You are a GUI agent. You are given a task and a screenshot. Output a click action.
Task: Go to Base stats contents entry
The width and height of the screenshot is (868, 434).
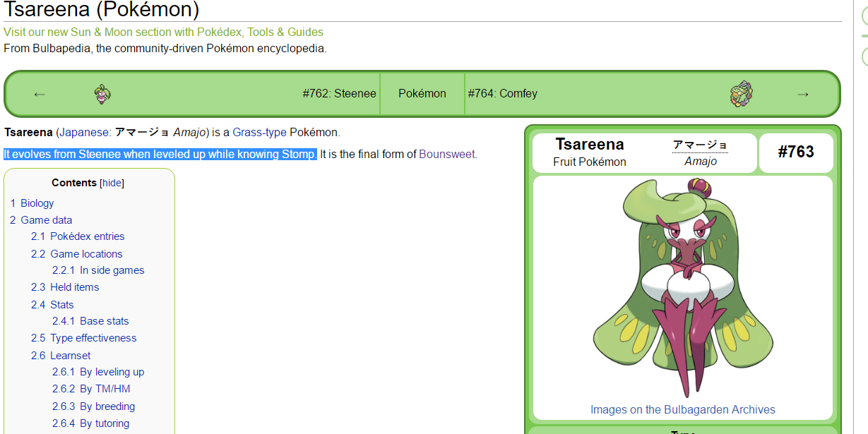[104, 321]
